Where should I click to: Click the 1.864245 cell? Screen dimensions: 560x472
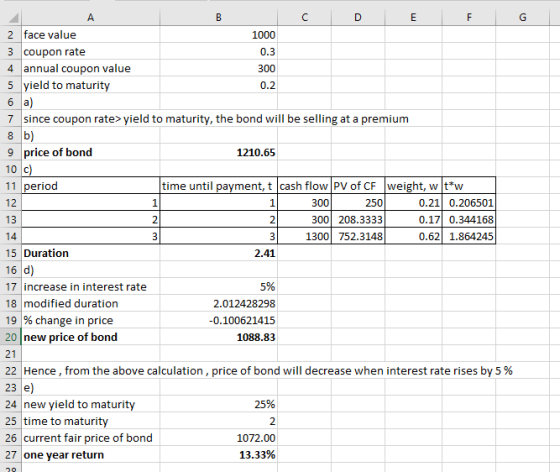coord(469,236)
